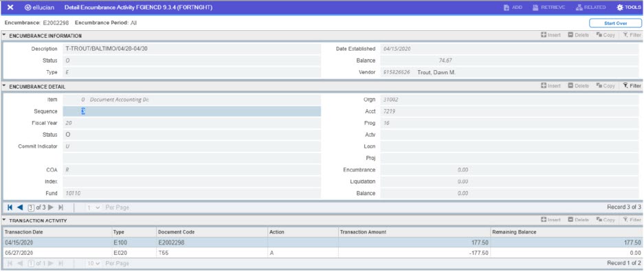The height and width of the screenshot is (272, 644).
Task: Click Delete in Encumbrance Detail header
Action: 578,86
